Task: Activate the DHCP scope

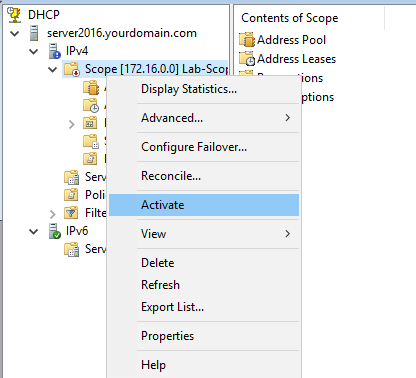Action: coord(204,205)
